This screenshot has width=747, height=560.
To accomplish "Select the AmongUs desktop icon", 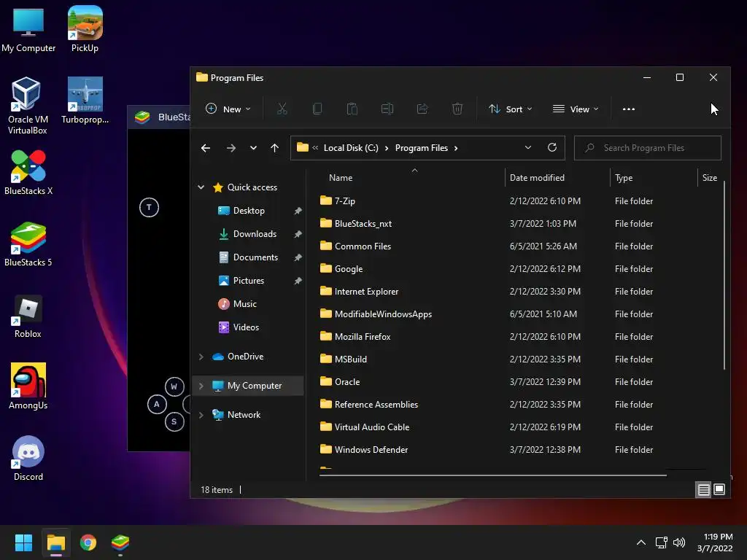I will [x=28, y=386].
